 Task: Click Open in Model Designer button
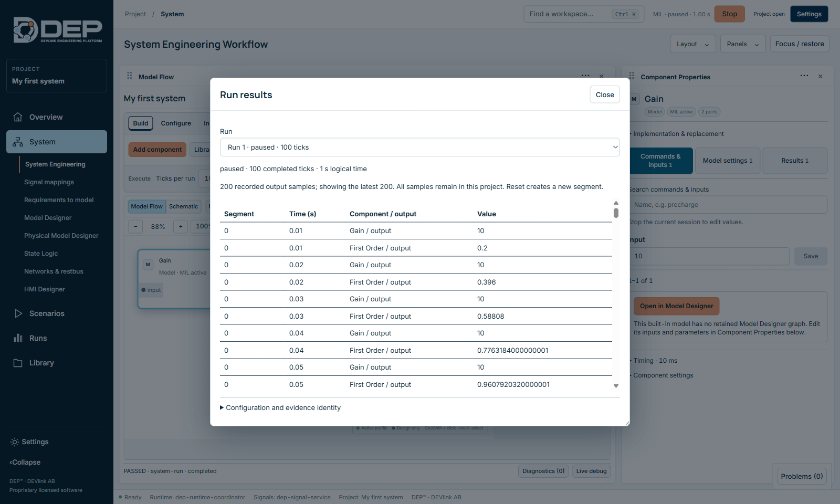click(676, 306)
